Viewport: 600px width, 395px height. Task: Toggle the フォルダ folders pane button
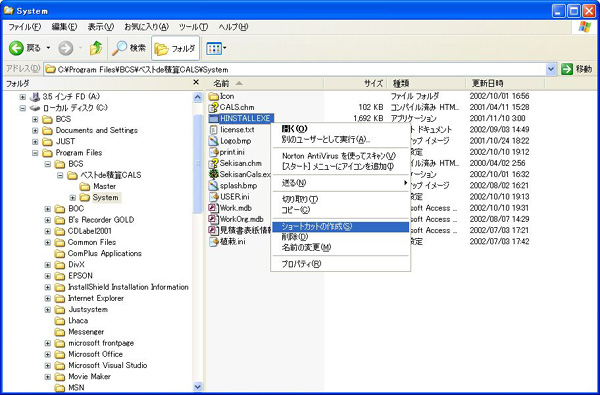point(175,48)
